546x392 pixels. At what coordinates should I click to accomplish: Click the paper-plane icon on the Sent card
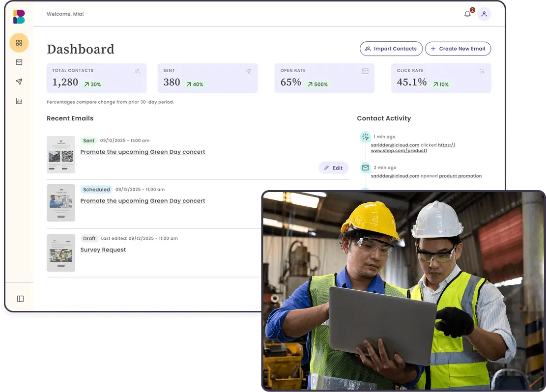pos(248,71)
